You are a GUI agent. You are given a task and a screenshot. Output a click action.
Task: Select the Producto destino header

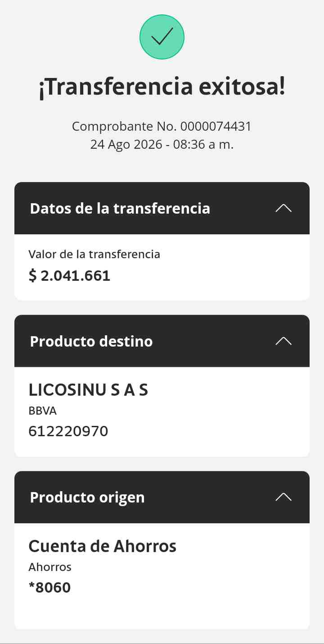[162, 341]
